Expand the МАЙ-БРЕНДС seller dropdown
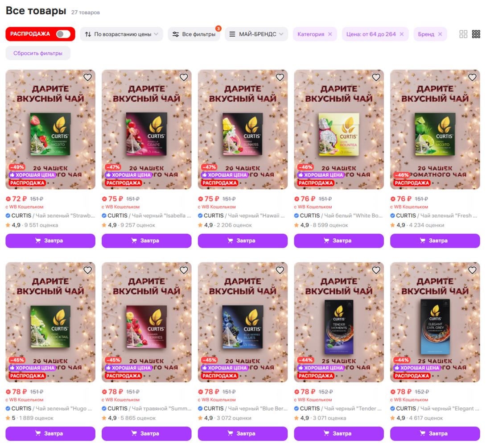Screen dimensions: 486x448 [256, 34]
